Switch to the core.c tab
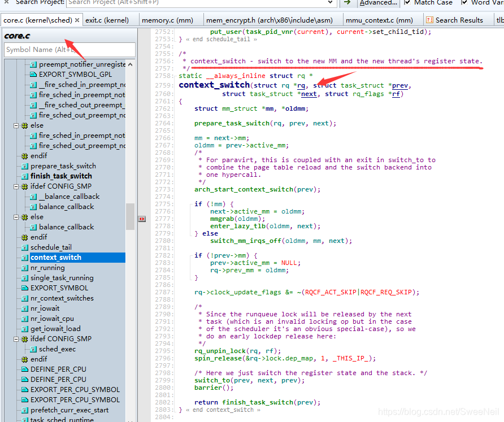The width and height of the screenshot is (504, 422). coord(38,20)
